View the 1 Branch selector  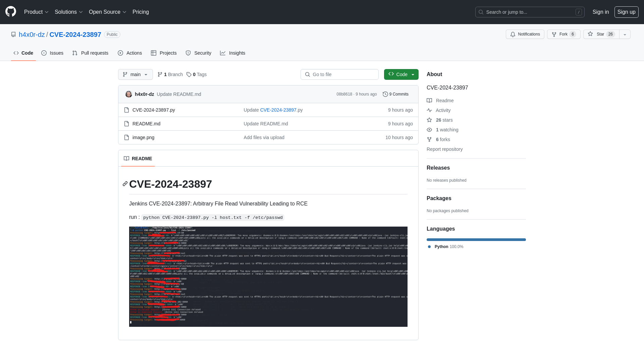click(170, 74)
